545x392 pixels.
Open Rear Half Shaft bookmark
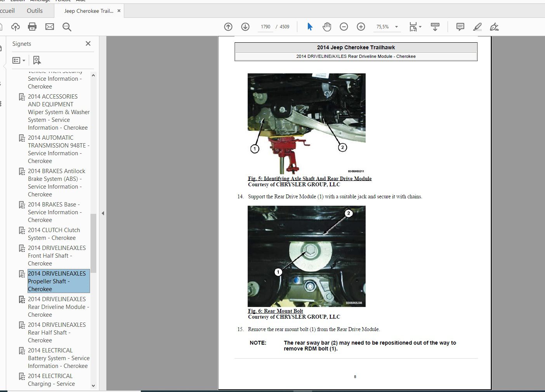pos(57,332)
